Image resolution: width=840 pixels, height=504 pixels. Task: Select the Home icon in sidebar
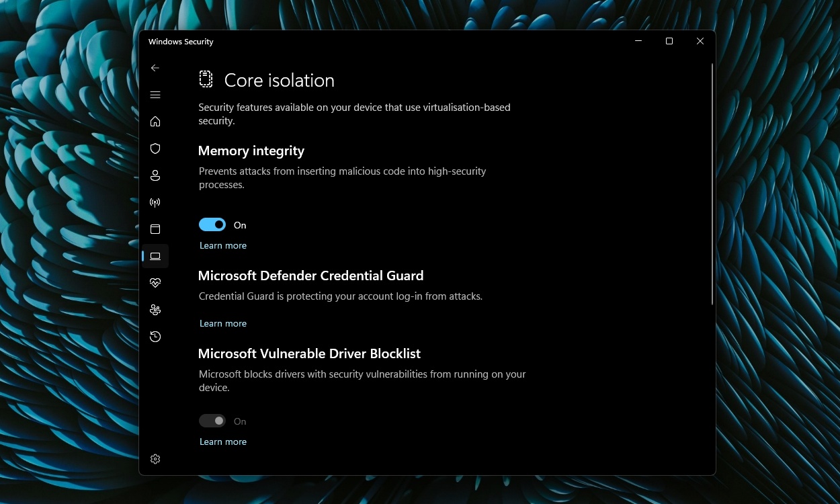(155, 122)
